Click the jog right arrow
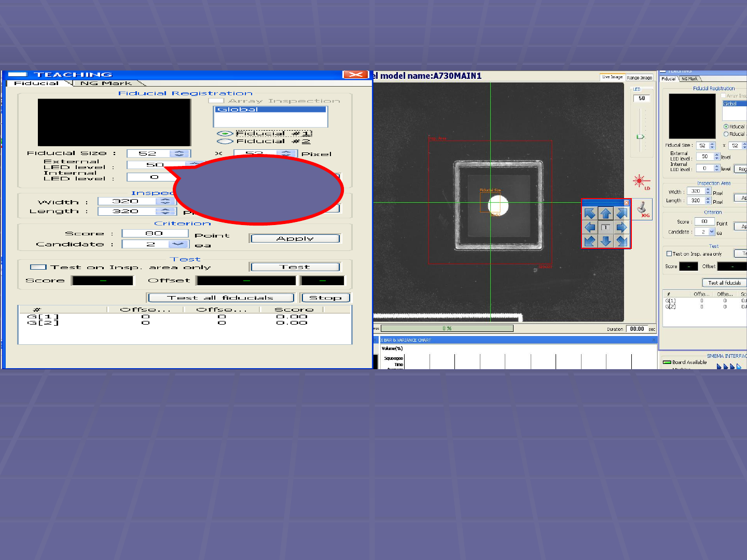 (x=621, y=227)
